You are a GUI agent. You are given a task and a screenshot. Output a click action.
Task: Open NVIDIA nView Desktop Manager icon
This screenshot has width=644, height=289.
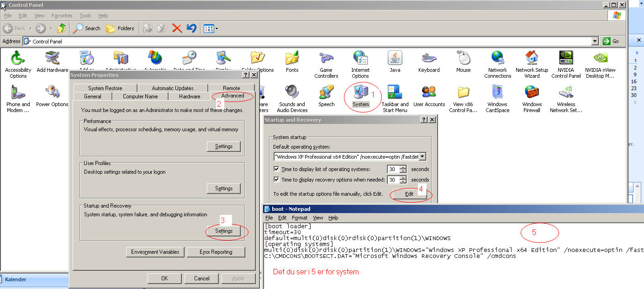601,64
